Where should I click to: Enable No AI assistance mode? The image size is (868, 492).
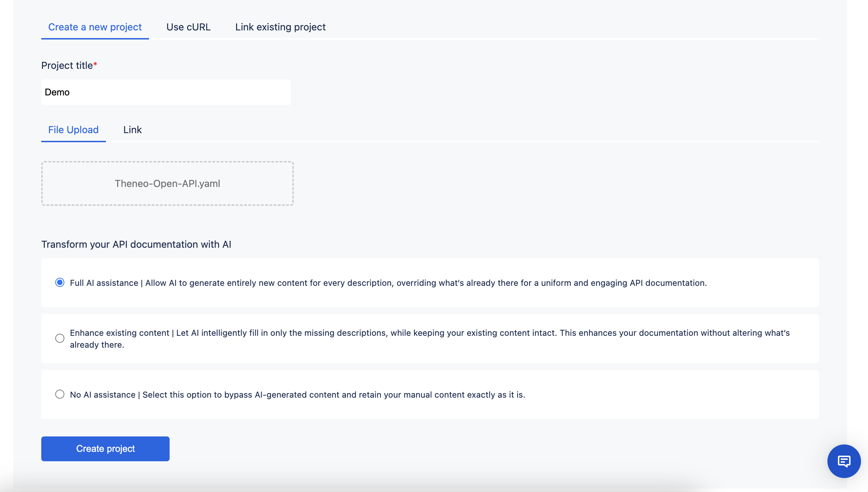pos(60,394)
